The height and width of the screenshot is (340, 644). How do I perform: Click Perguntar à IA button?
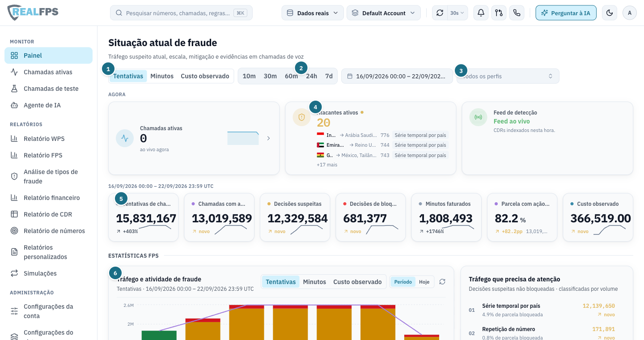tap(566, 13)
